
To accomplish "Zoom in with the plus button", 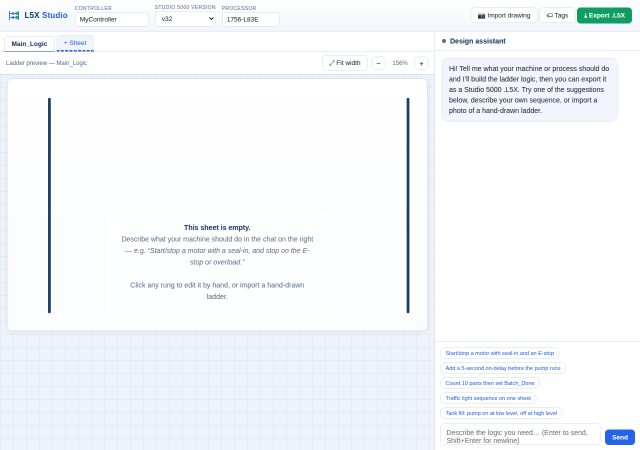I will [421, 63].
